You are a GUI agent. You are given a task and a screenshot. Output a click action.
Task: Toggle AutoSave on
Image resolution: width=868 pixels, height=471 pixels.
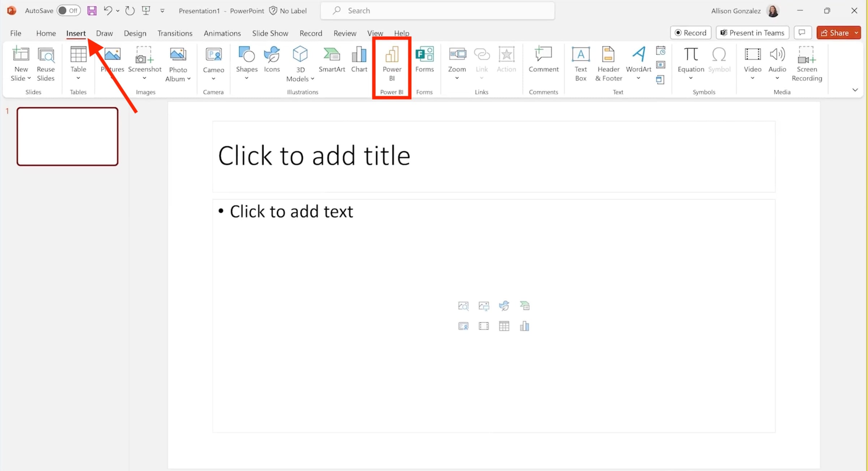point(69,10)
